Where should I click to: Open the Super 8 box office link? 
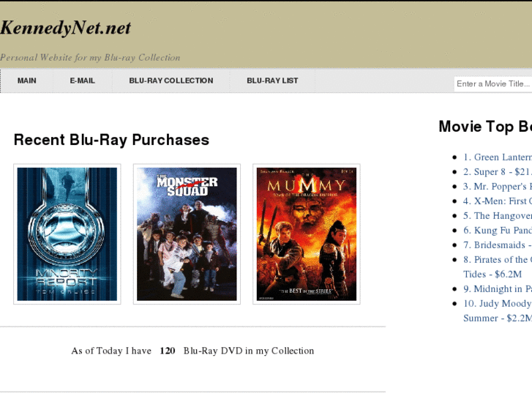(498, 172)
